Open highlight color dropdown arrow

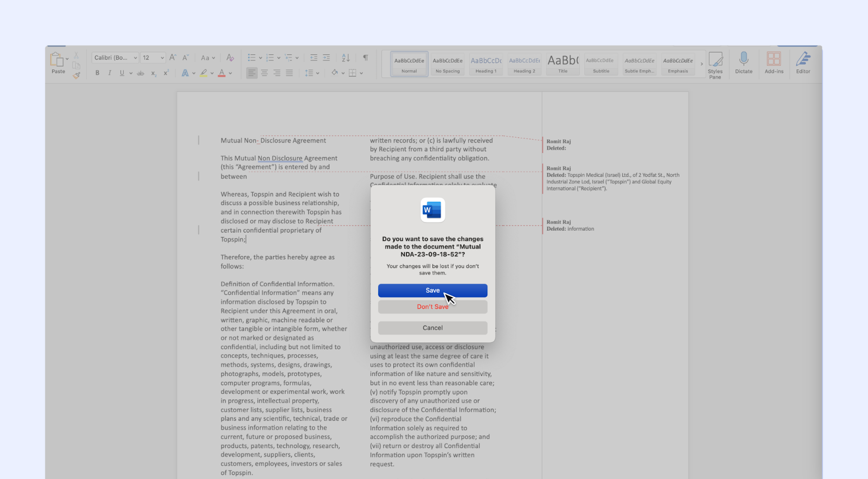[x=212, y=73]
